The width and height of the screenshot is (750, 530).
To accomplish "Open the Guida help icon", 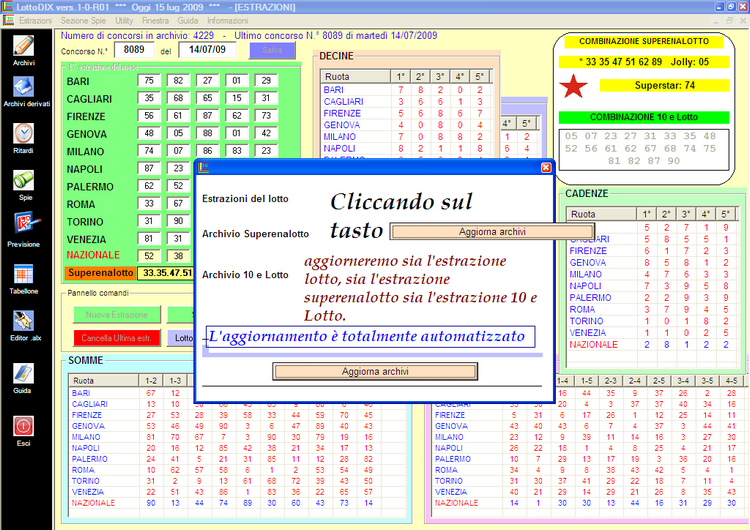I will point(23,374).
